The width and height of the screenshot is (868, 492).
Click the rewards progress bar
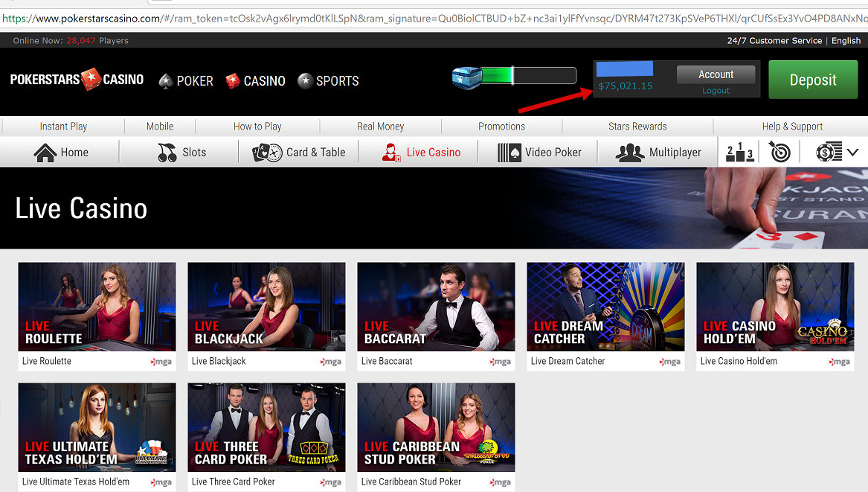pyautogui.click(x=529, y=76)
